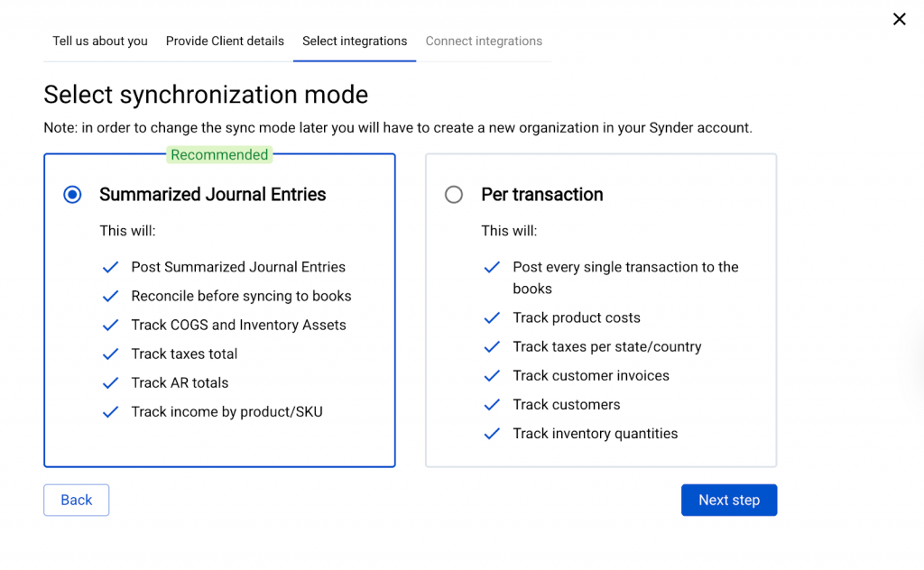Click checkmark next to Reconcile before syncing
This screenshot has width=924, height=570.
111,297
